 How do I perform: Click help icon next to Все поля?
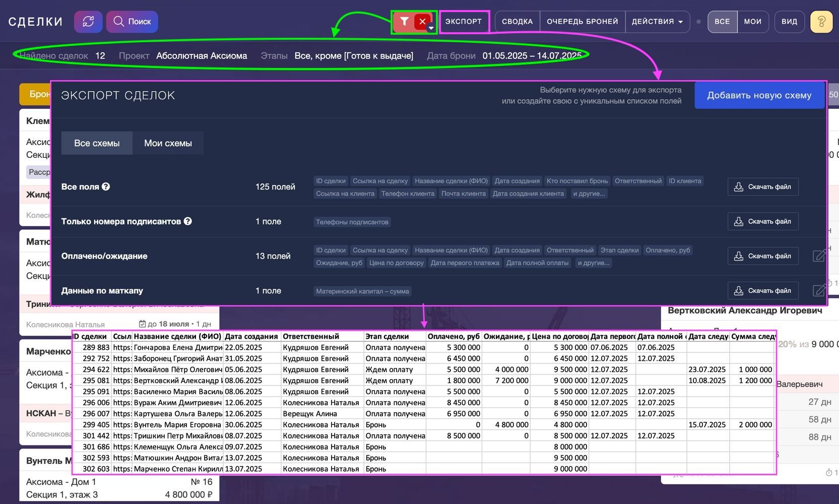click(x=106, y=186)
